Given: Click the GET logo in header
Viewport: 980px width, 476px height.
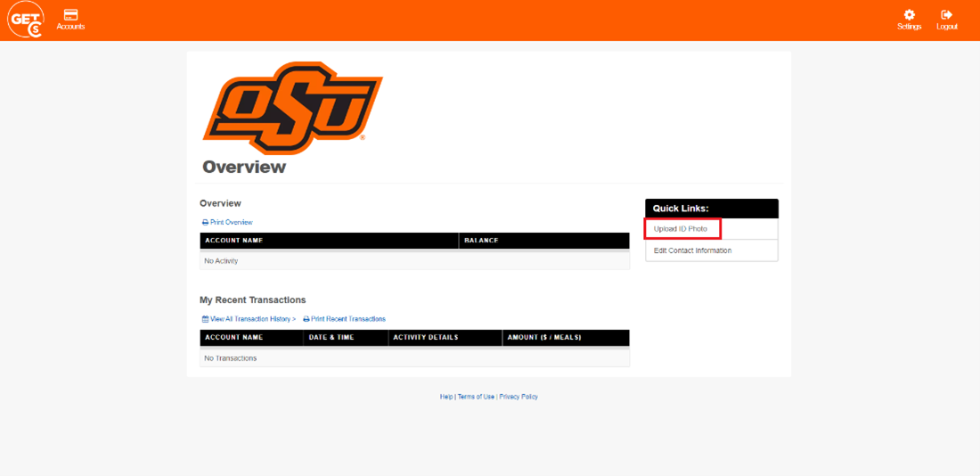Looking at the screenshot, I should coord(25,20).
